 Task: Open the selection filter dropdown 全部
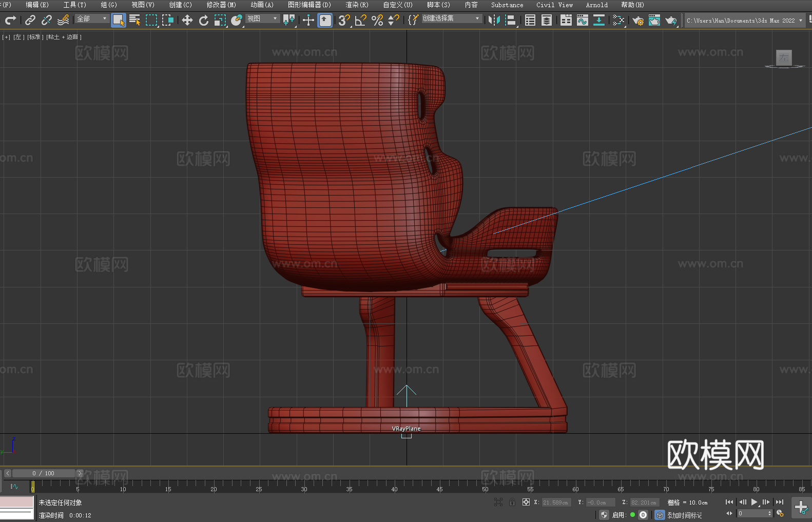pos(92,18)
